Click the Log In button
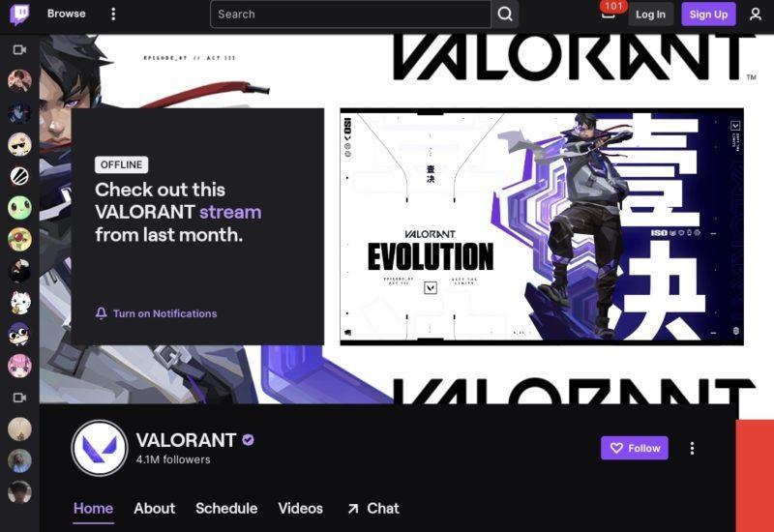 click(x=650, y=15)
